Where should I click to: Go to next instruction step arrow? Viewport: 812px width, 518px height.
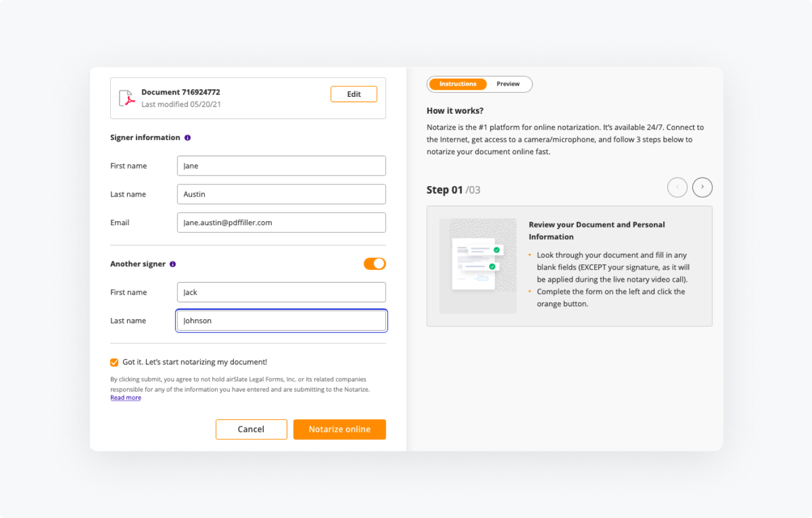(x=702, y=187)
